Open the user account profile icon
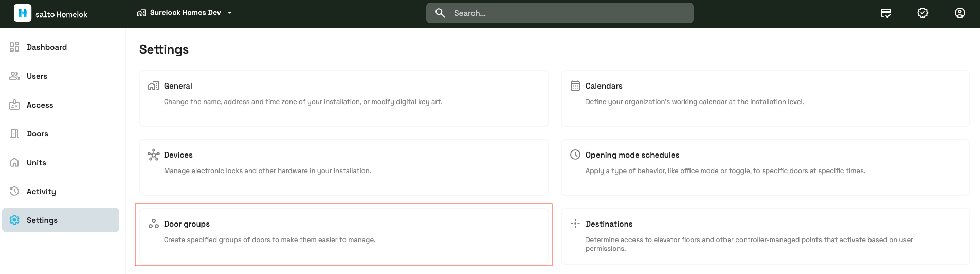This screenshot has width=980, height=274. tap(960, 13)
